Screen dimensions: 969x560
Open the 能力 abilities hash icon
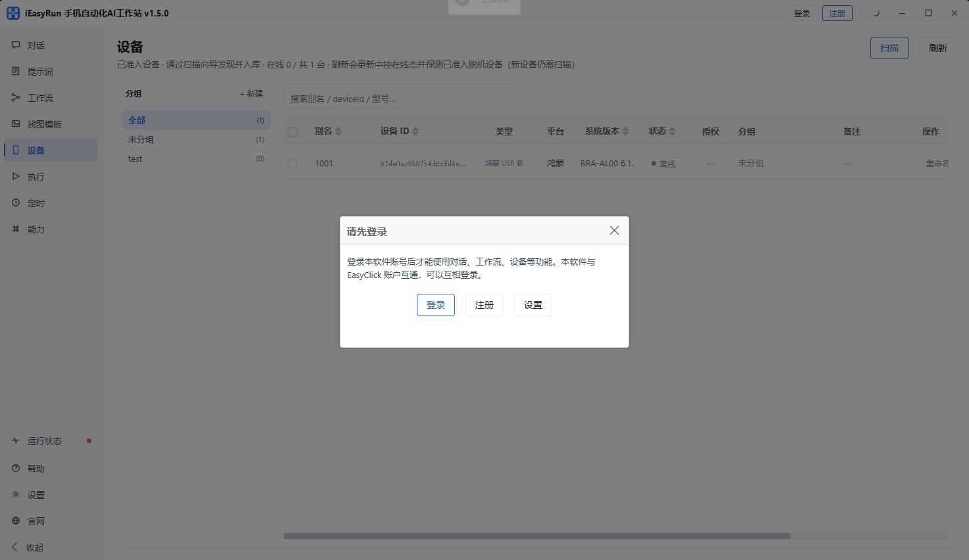(x=16, y=229)
